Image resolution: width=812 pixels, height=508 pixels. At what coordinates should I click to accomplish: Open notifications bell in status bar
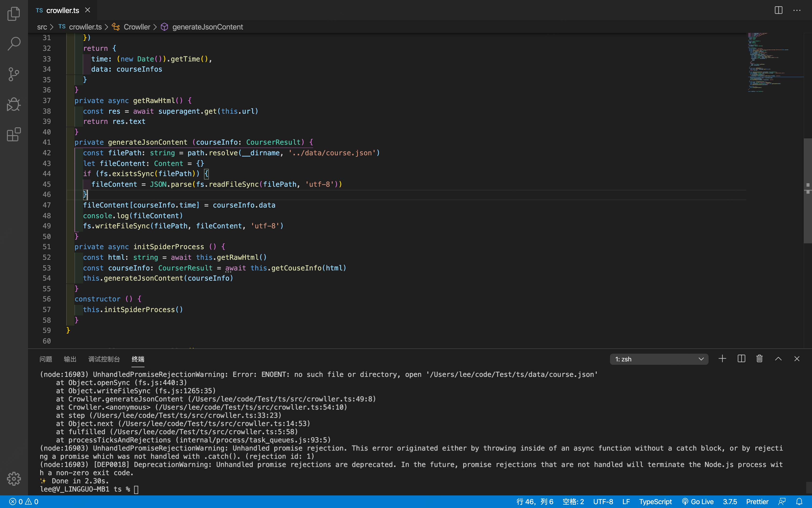pos(799,502)
